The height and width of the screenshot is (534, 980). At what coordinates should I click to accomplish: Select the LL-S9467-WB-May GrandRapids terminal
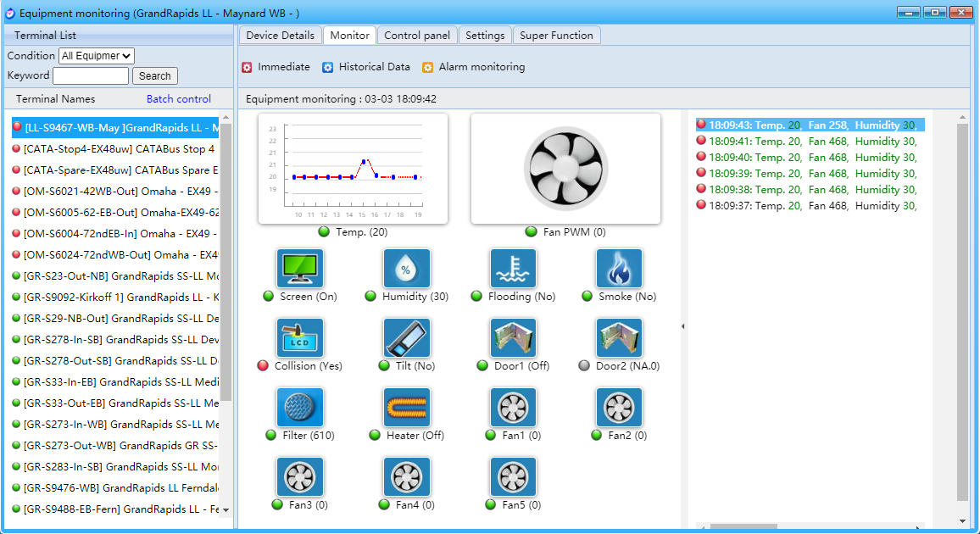pos(115,127)
